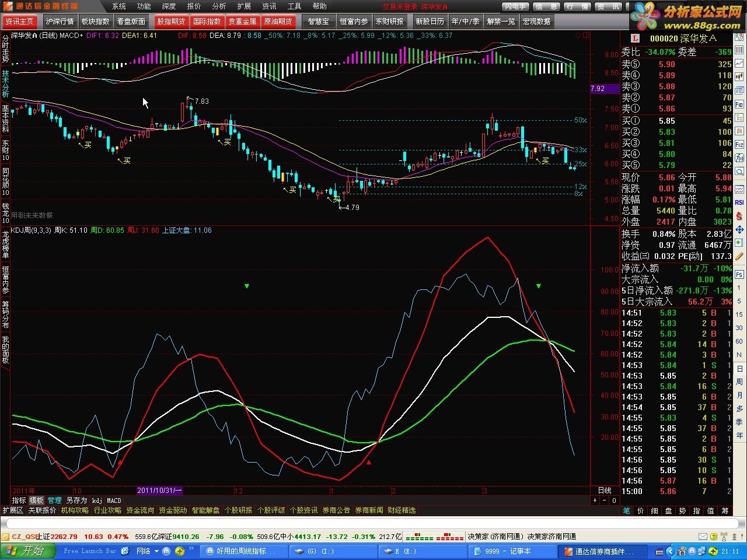Click the Windows 开始 Start button

pos(28,551)
